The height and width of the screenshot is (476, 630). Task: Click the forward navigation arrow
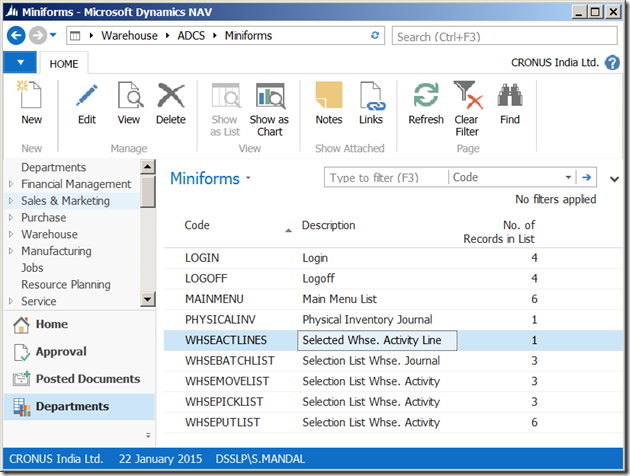click(38, 35)
